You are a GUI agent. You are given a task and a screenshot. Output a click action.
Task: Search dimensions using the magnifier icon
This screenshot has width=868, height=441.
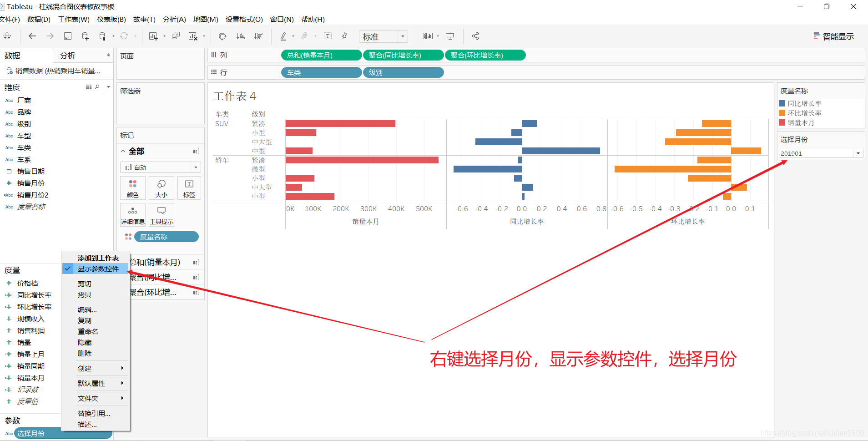tap(97, 86)
